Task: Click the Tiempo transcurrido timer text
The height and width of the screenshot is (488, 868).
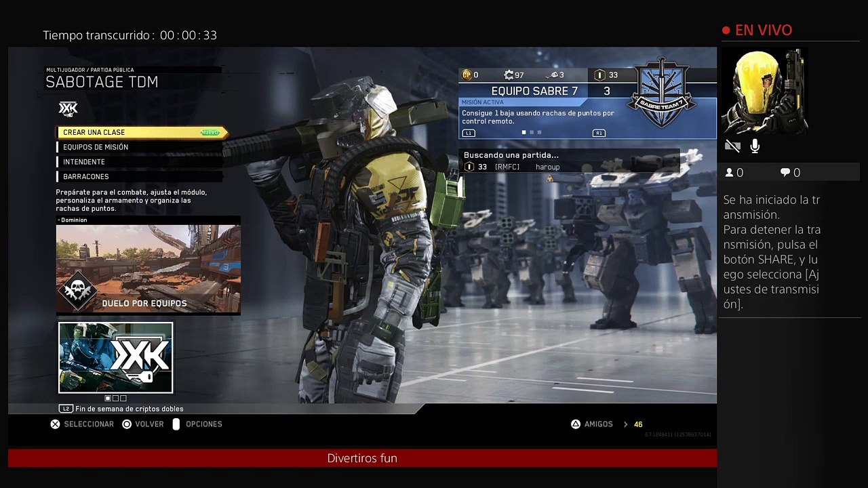Action: click(x=130, y=35)
